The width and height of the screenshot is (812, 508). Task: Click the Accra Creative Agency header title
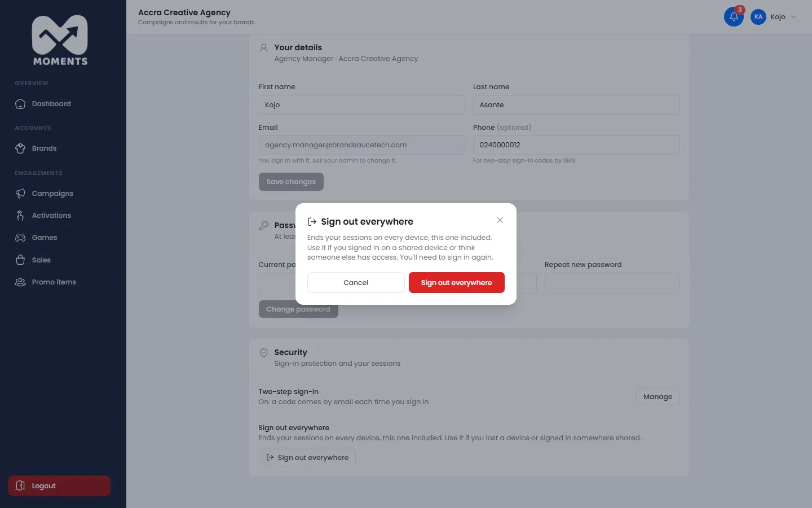point(184,12)
